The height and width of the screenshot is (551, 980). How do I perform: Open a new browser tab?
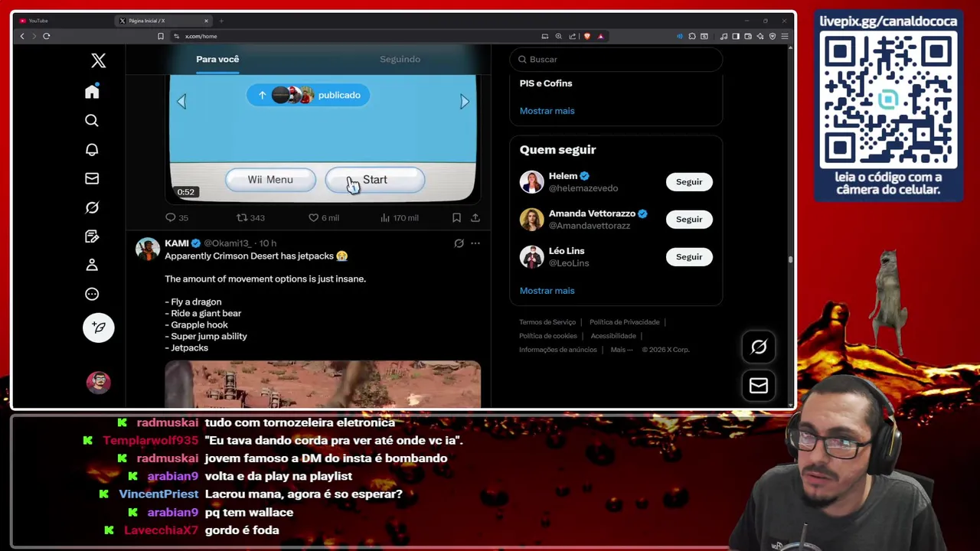pos(221,21)
